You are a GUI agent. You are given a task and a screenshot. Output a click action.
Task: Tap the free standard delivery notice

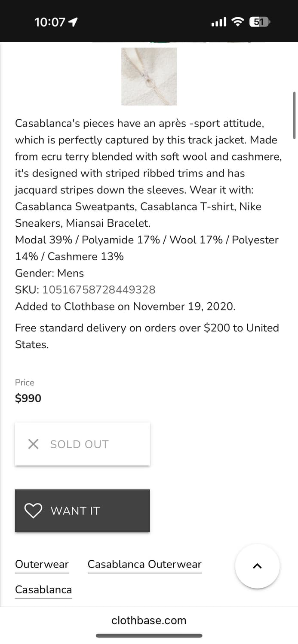click(147, 336)
